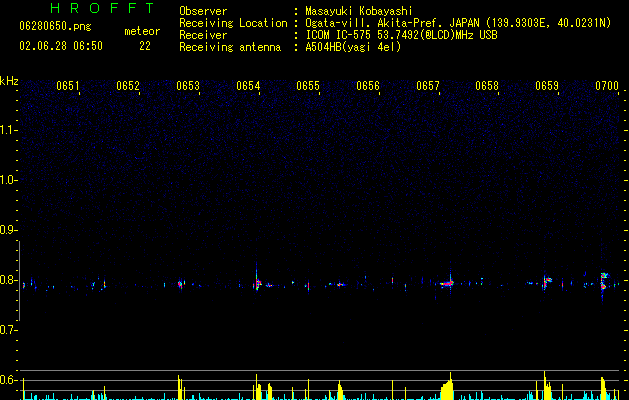Click the meteor echo at the 0653 mark
Image resolution: width=629 pixels, height=400 pixels.
(x=181, y=284)
